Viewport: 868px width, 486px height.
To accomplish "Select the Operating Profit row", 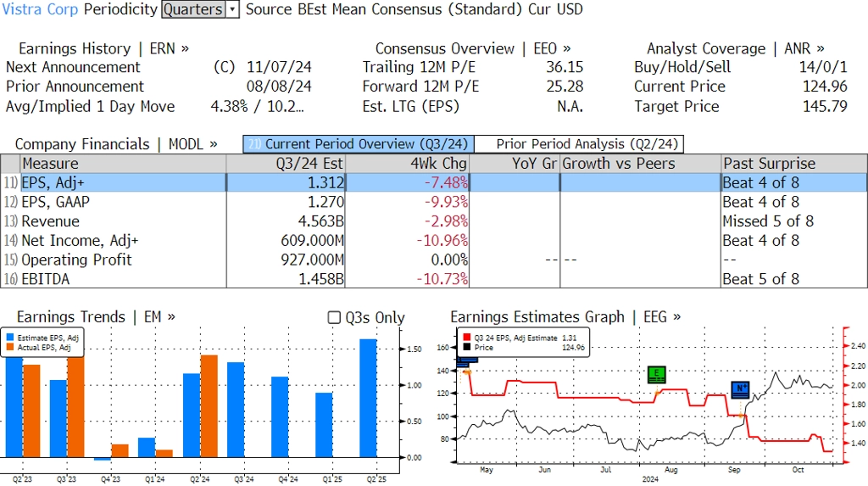I will pyautogui.click(x=434, y=260).
